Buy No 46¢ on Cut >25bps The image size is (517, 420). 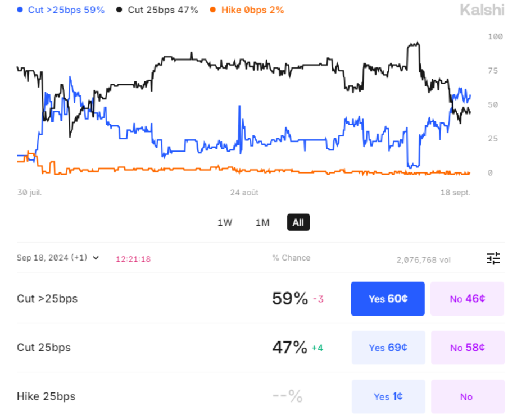pyautogui.click(x=467, y=299)
